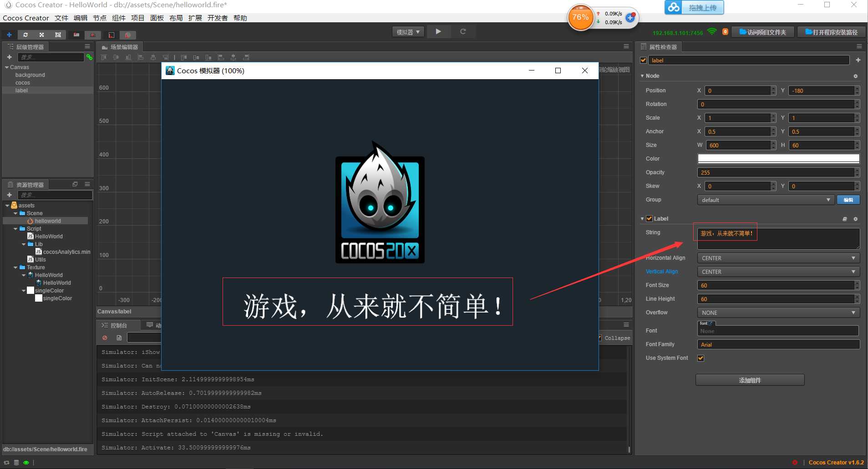The width and height of the screenshot is (868, 469).
Task: Open properties panel menu icon
Action: click(859, 46)
